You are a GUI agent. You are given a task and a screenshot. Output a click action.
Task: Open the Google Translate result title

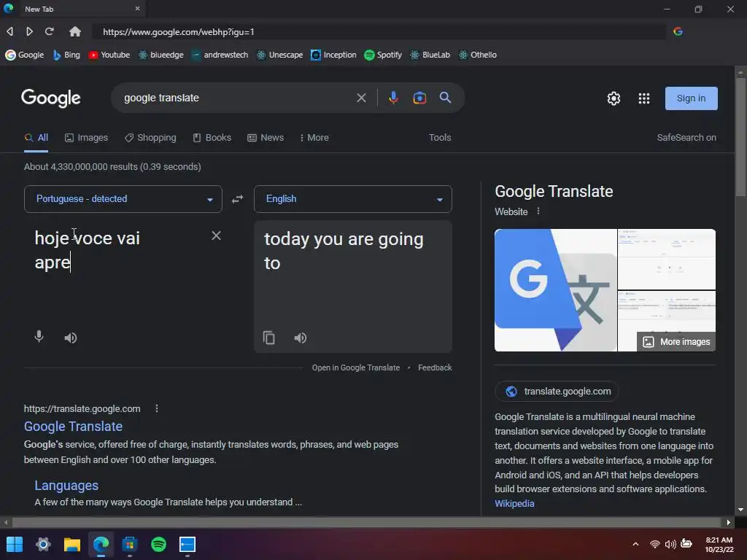tap(74, 426)
